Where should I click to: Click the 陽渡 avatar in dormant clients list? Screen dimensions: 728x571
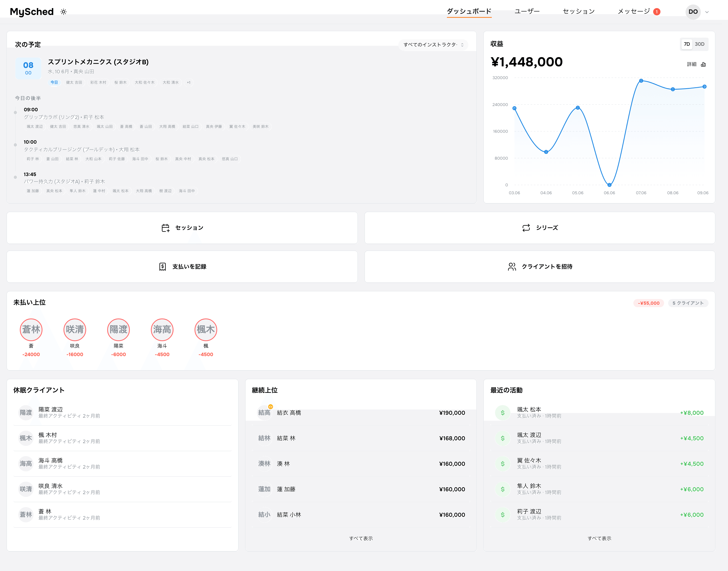26,413
